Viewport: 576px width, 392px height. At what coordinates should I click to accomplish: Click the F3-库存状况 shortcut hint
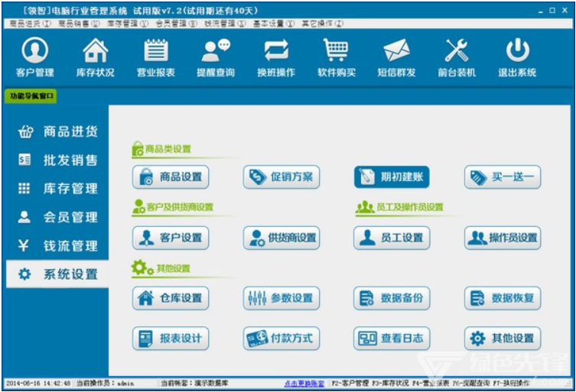(390, 383)
